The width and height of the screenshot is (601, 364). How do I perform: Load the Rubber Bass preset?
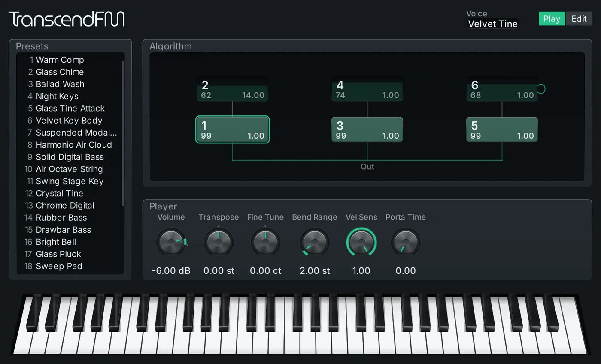(x=70, y=218)
